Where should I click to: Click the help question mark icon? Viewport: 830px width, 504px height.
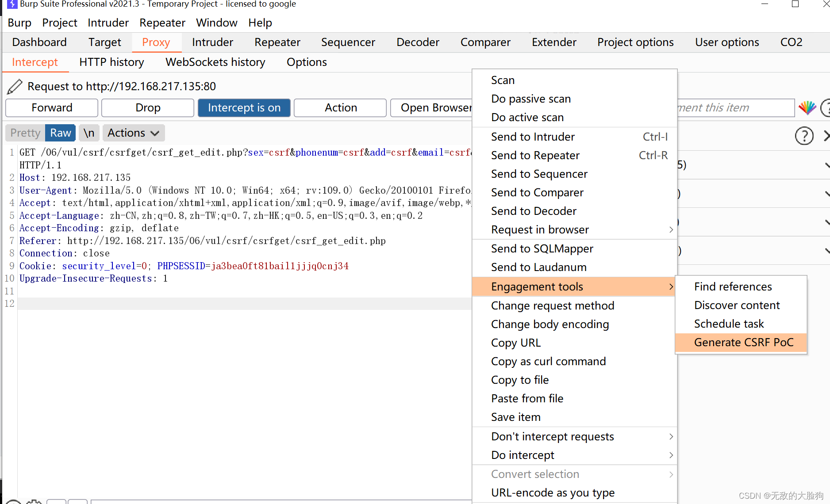[804, 136]
